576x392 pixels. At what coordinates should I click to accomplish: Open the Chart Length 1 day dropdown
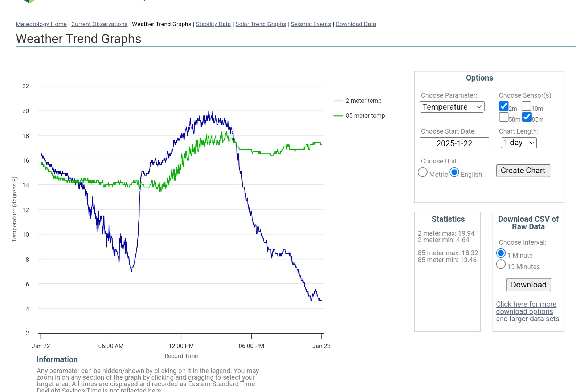pyautogui.click(x=519, y=143)
